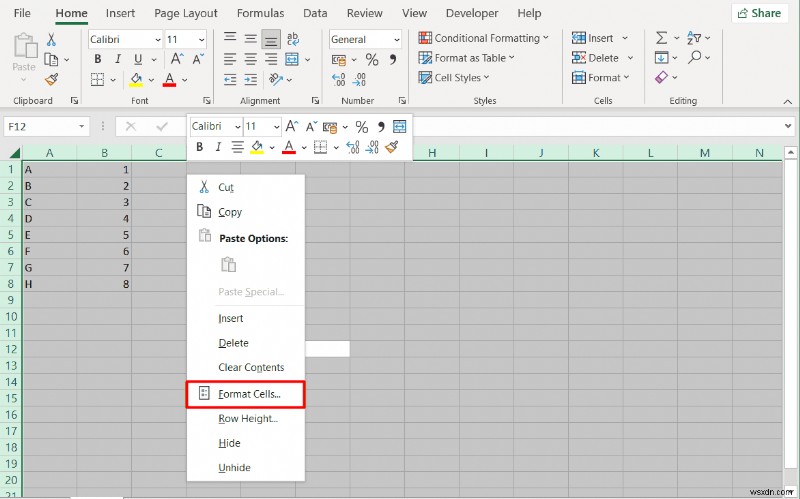
Task: Toggle Underline in the ribbon Font group
Action: pos(138,59)
